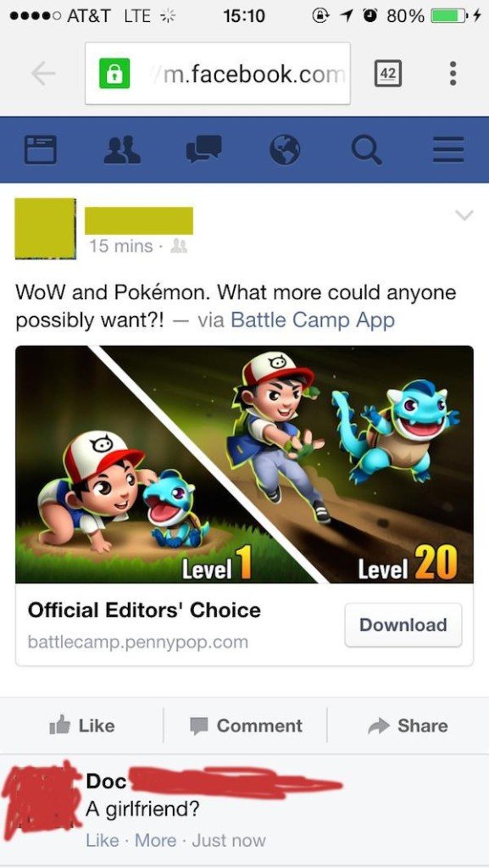Download the Battle Camp app

tap(403, 625)
